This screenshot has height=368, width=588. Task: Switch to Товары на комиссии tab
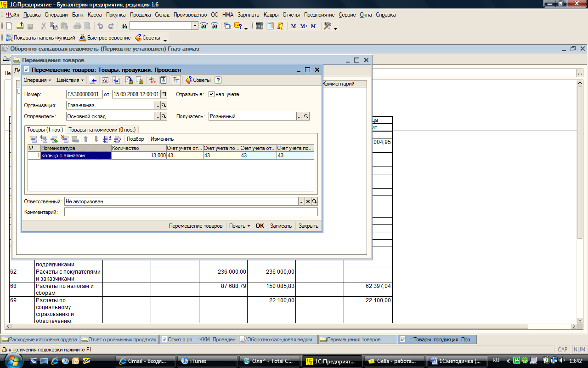point(102,130)
